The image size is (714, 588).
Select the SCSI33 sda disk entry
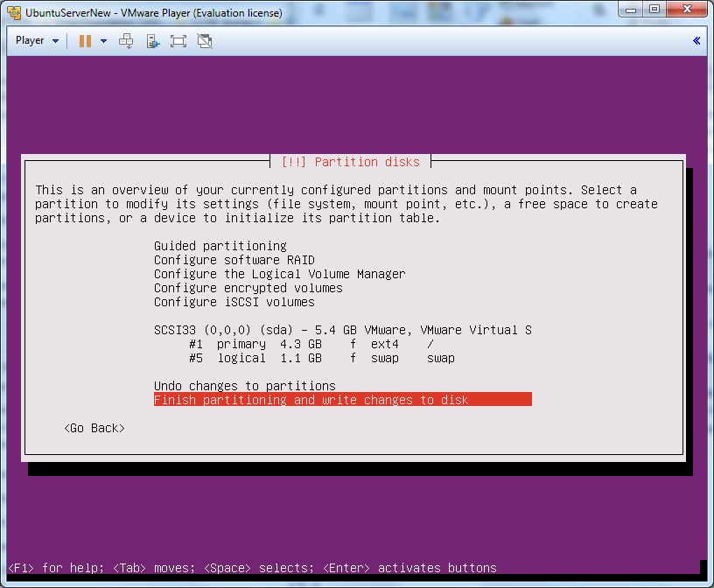point(342,330)
